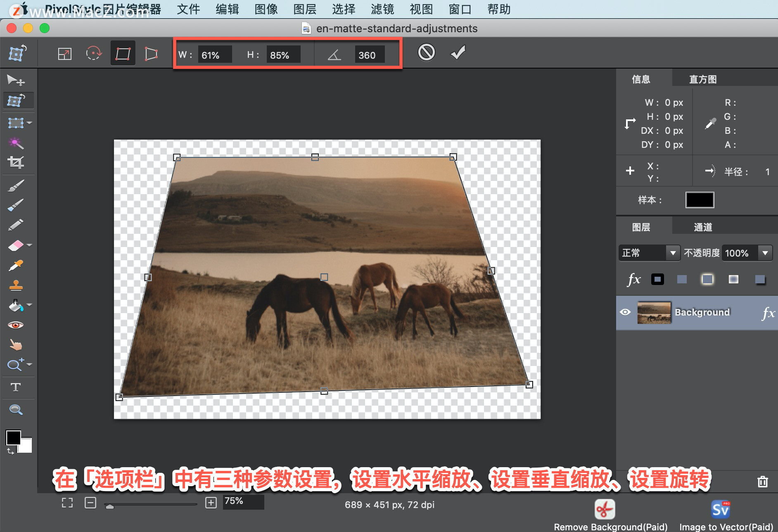Select the Text tool
Screen dimensions: 778x532
(x=17, y=387)
